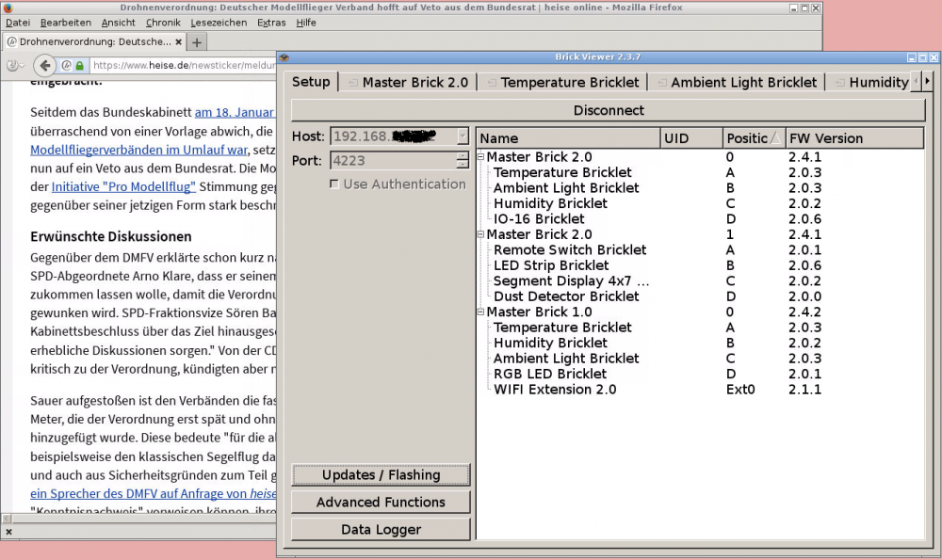
Task: Open Advanced Functions
Action: pos(381,502)
